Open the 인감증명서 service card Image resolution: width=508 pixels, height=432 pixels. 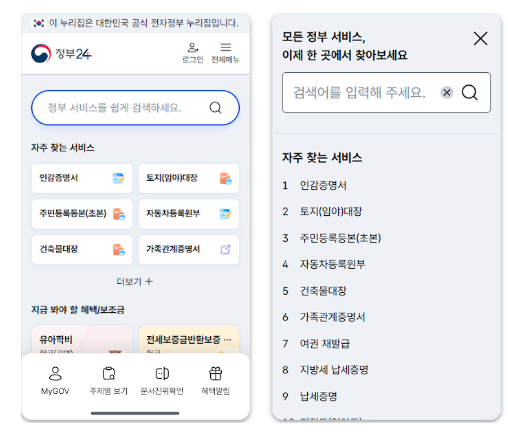click(82, 178)
